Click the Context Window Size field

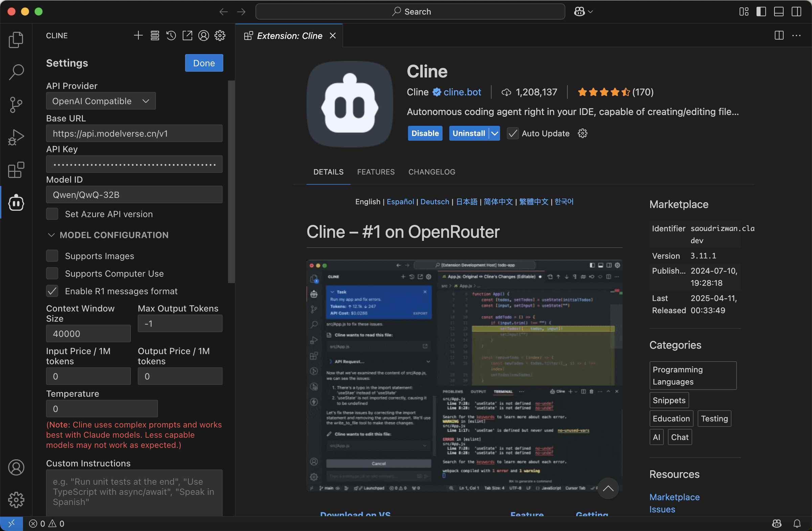click(x=88, y=333)
